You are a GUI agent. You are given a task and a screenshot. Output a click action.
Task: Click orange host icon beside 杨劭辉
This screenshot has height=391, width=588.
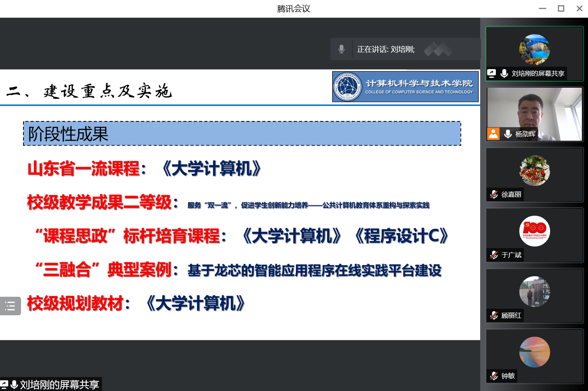[493, 134]
